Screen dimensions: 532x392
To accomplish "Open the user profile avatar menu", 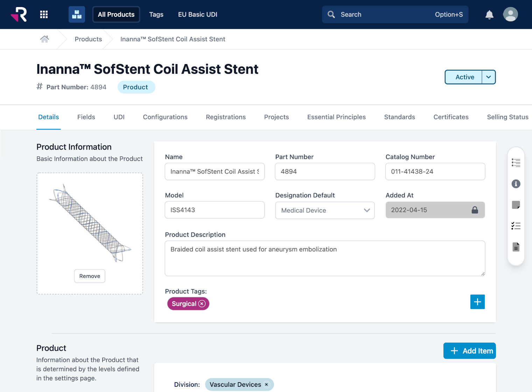I will 510,14.
